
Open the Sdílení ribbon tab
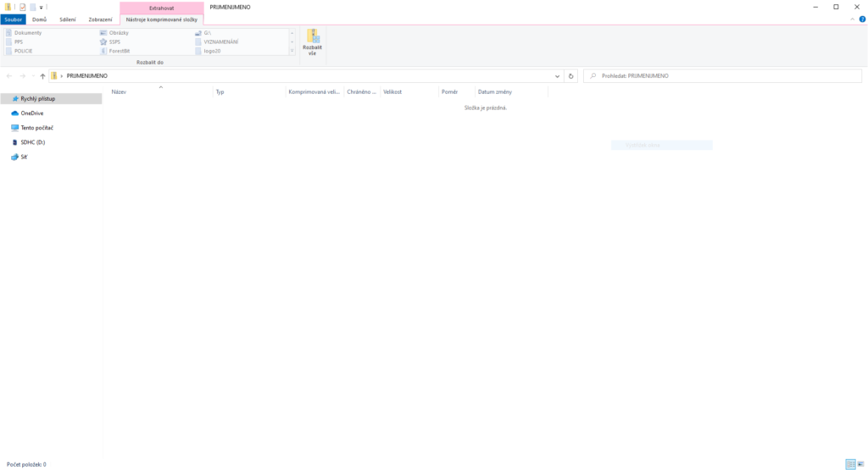[68, 19]
